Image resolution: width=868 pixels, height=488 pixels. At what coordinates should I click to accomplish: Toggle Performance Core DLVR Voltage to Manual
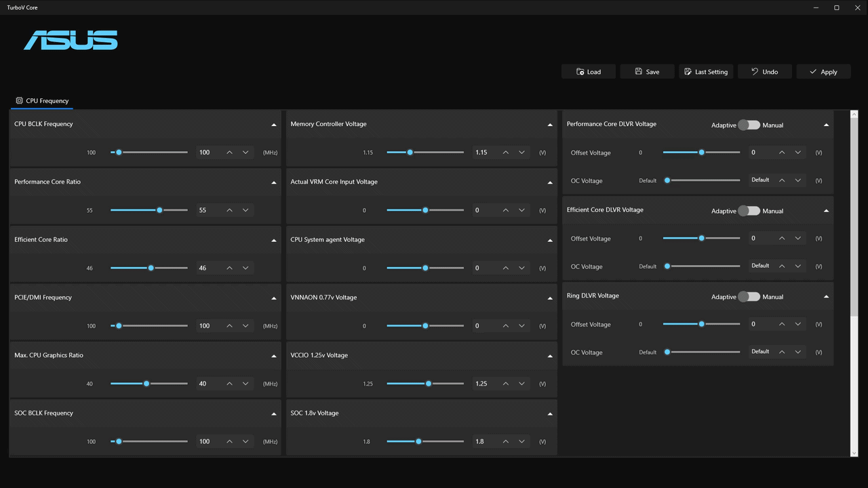(x=749, y=125)
